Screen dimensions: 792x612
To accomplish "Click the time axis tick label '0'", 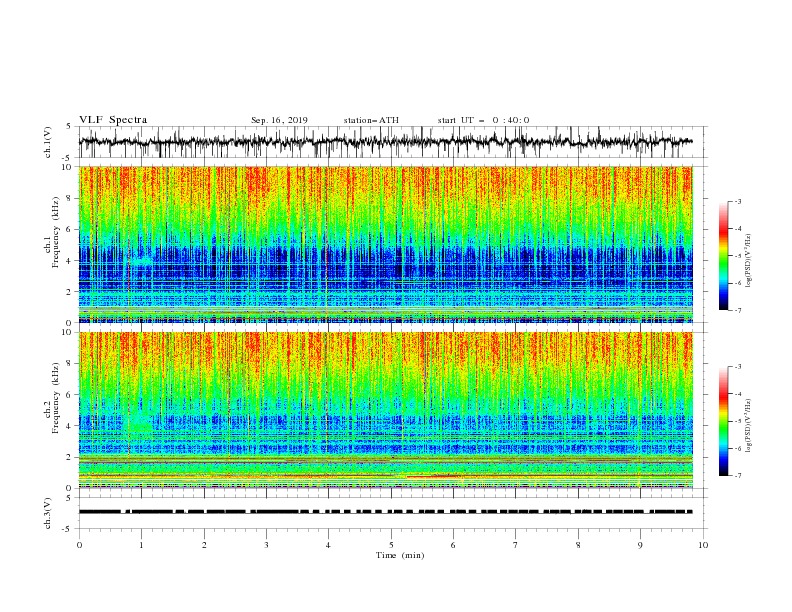I will [79, 545].
